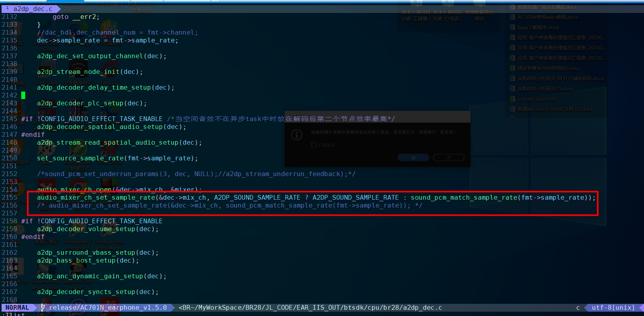Click the 否 button in background dialog
The image size is (644, 316).
449,157
